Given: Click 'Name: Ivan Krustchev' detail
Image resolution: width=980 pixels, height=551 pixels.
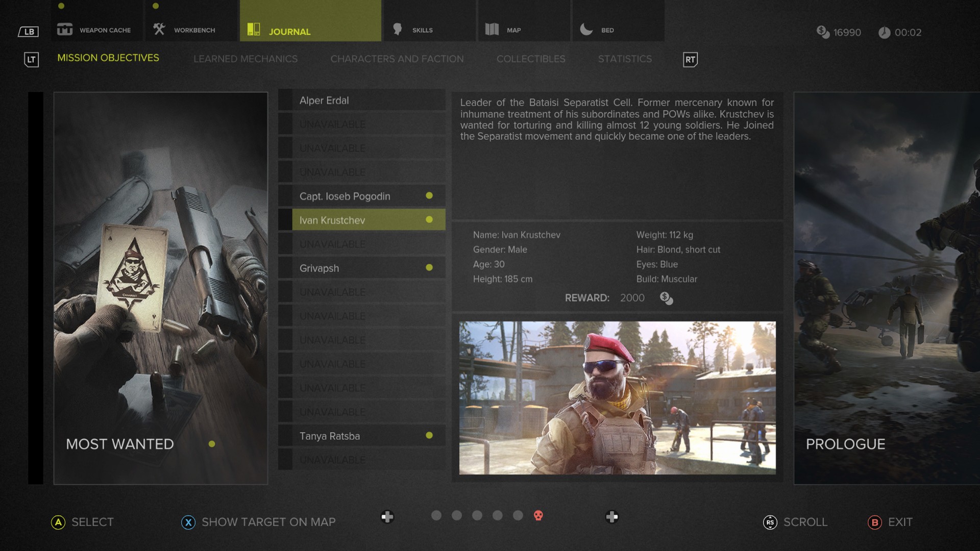Looking at the screenshot, I should coord(517,235).
